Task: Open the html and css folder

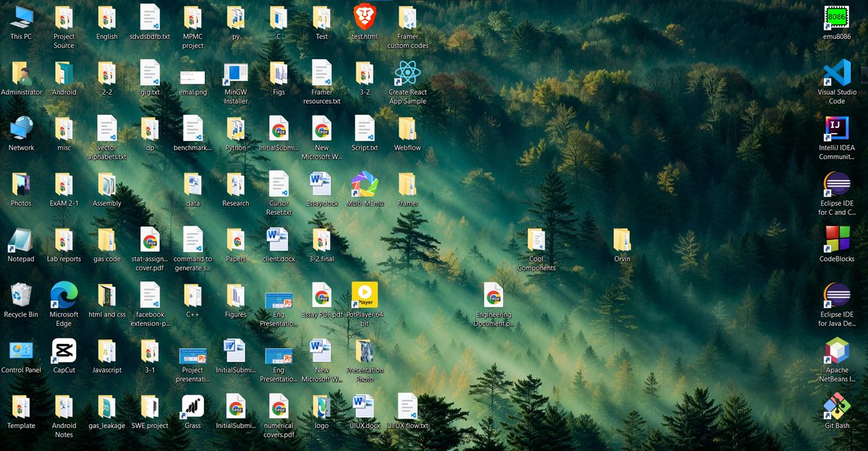Action: (x=107, y=300)
